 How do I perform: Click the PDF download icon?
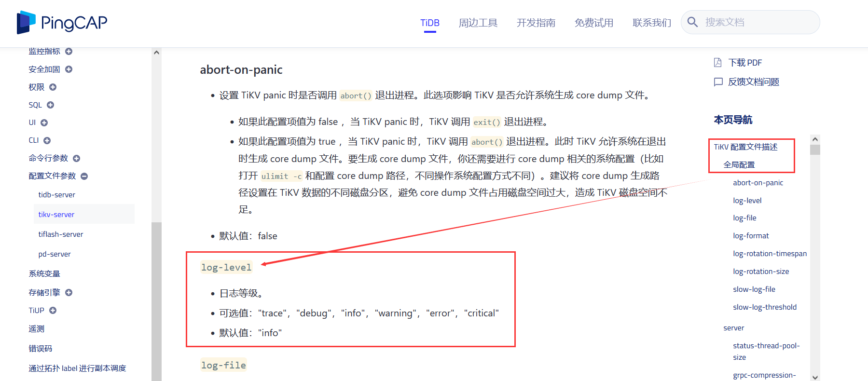(x=718, y=63)
